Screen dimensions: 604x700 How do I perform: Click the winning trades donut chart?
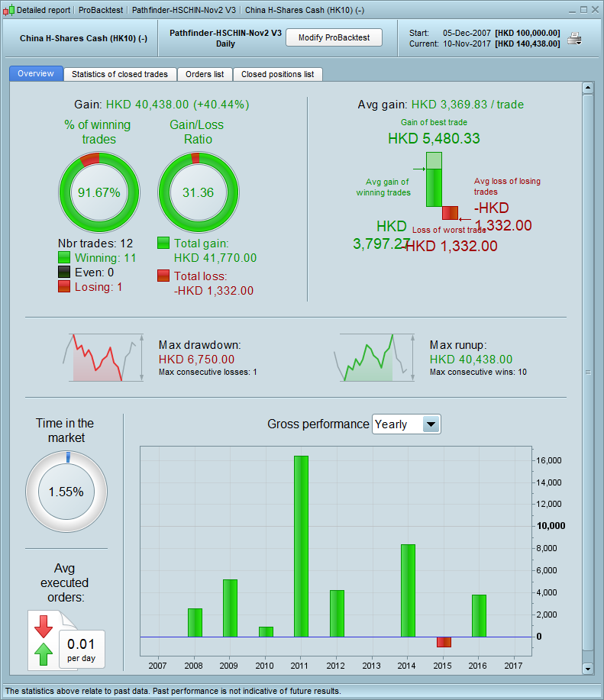tap(99, 192)
